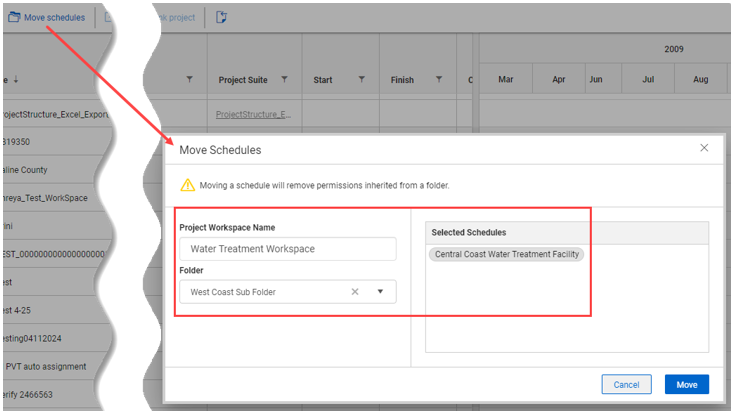Screen dimensions: 732x413
Task: Open the Finish column filter
Action: click(x=438, y=80)
